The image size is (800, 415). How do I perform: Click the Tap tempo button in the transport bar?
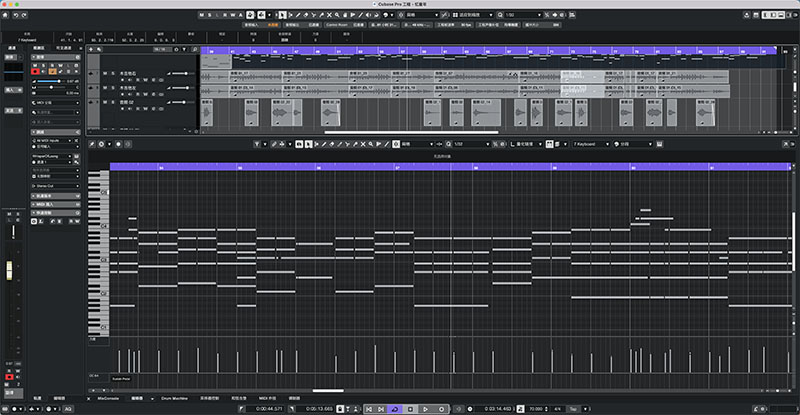[573, 409]
